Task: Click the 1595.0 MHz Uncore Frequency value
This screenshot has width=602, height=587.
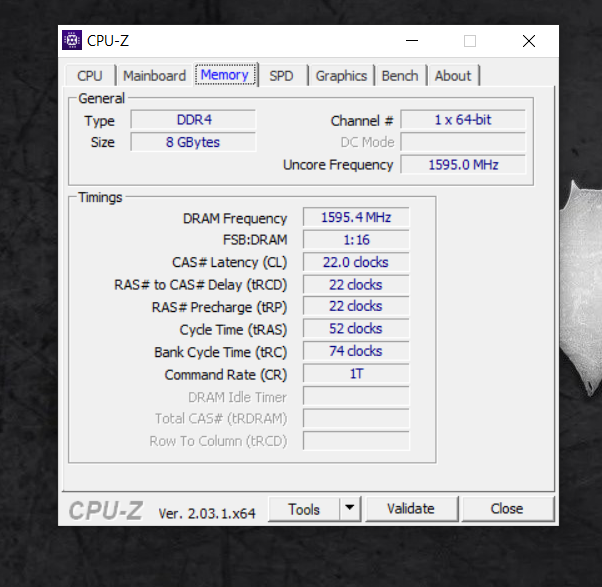Action: [x=463, y=165]
